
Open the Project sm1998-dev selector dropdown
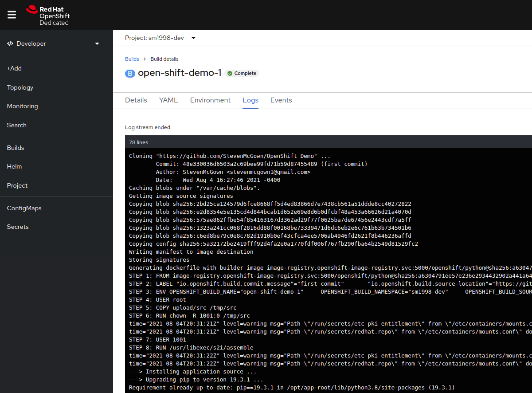(160, 38)
